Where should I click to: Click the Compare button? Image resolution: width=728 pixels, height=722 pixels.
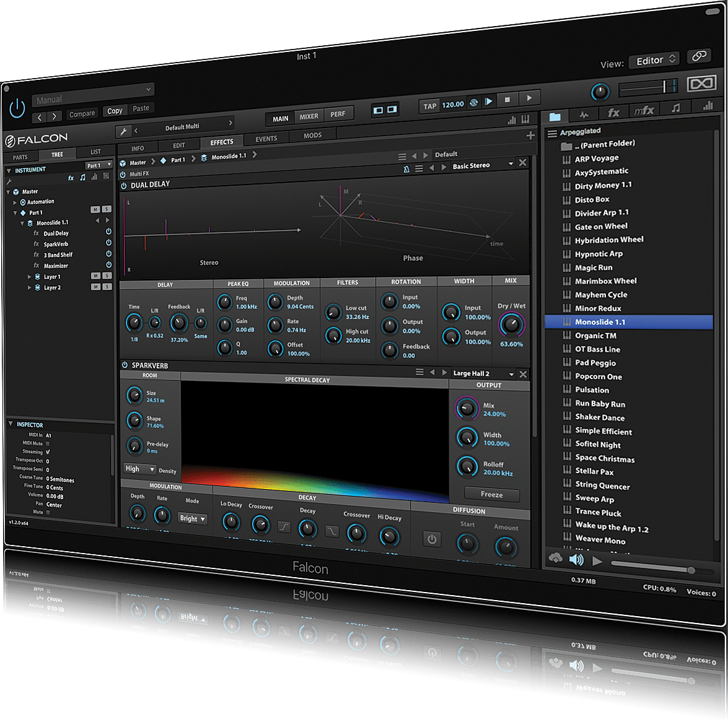pos(82,114)
